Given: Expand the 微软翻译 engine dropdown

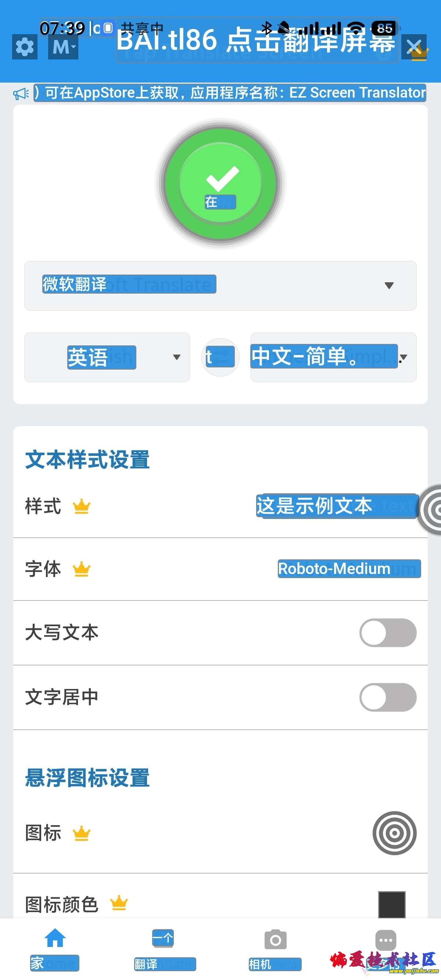Looking at the screenshot, I should (220, 285).
